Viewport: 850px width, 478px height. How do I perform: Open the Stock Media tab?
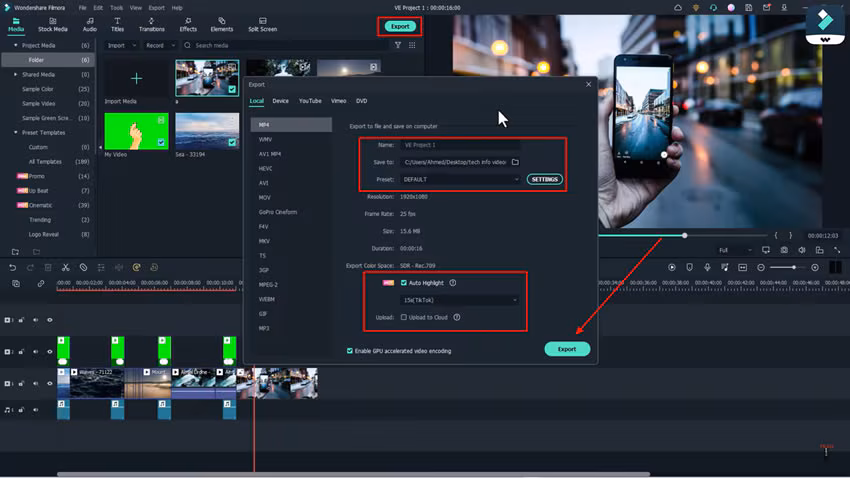tap(53, 24)
